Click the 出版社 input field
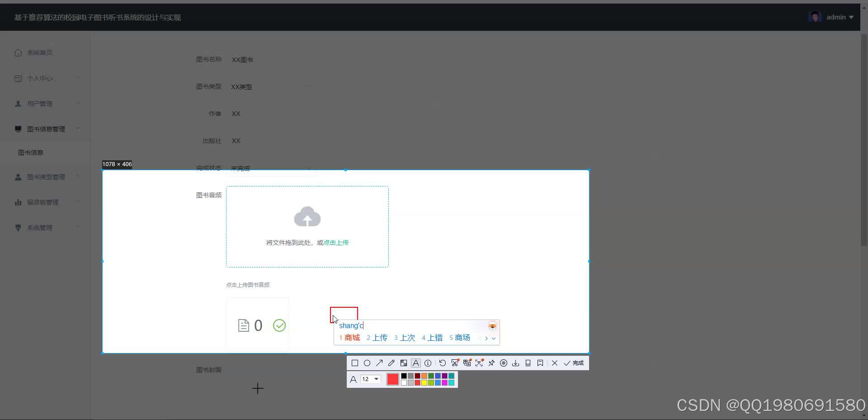Image resolution: width=868 pixels, height=420 pixels. [x=271, y=141]
